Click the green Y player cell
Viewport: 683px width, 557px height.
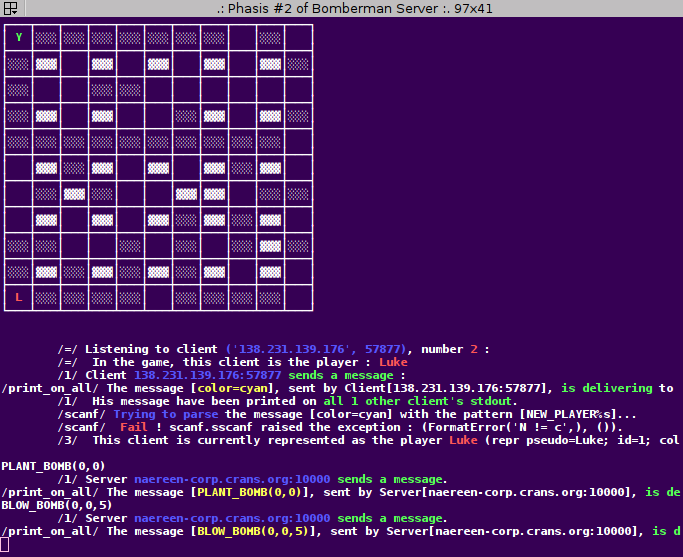point(18,37)
